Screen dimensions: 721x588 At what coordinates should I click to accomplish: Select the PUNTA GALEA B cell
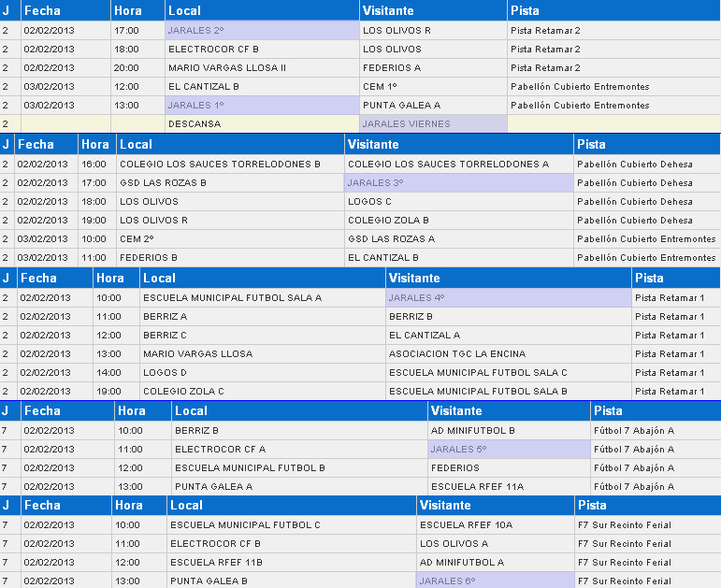[x=292, y=581]
